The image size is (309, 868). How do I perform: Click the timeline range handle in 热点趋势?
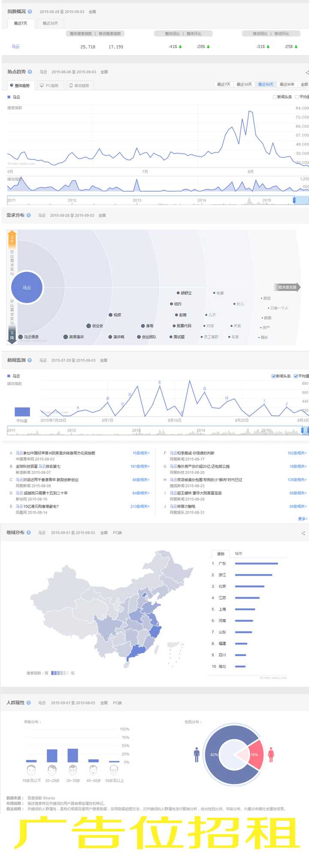pos(294,200)
